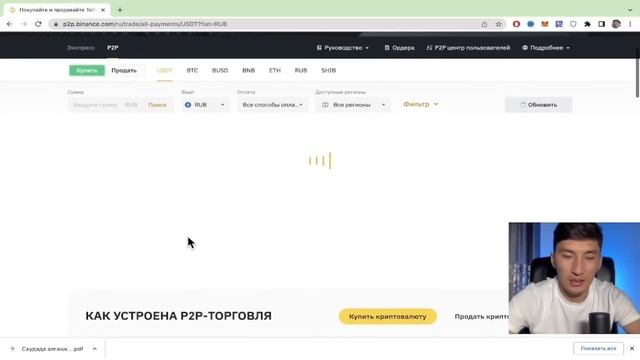Select the RUB crypto tab
640x360 pixels.
click(301, 70)
